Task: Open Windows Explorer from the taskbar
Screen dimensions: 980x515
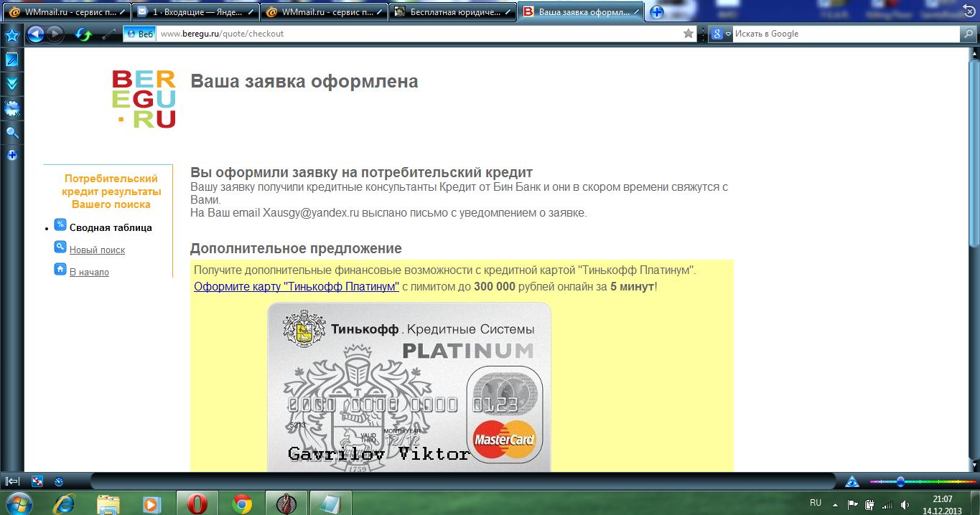Action: coord(108,504)
